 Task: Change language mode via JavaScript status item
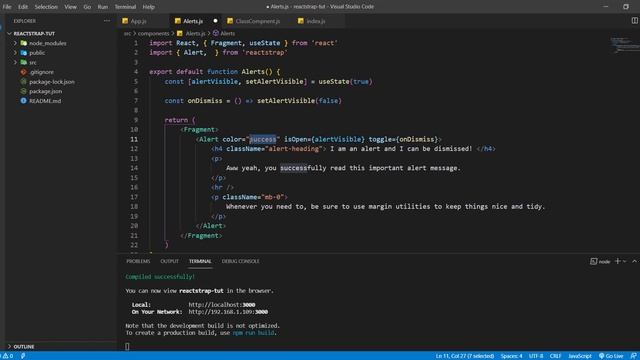[580, 356]
